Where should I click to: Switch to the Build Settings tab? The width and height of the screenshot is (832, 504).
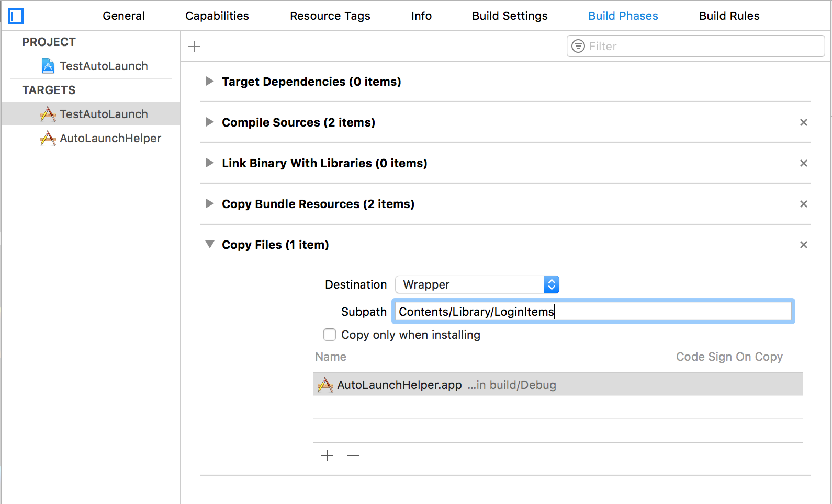[510, 16]
